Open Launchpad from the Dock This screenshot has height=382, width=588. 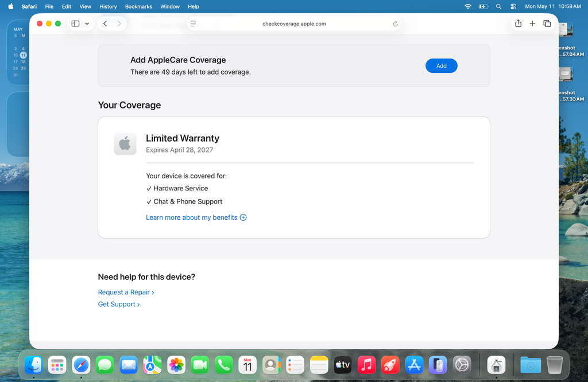[57, 365]
